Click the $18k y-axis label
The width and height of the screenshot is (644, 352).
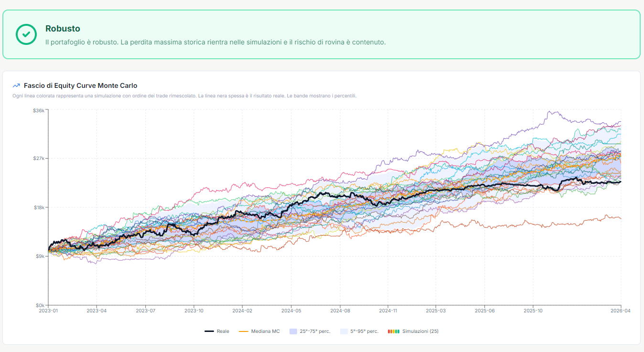(39, 207)
